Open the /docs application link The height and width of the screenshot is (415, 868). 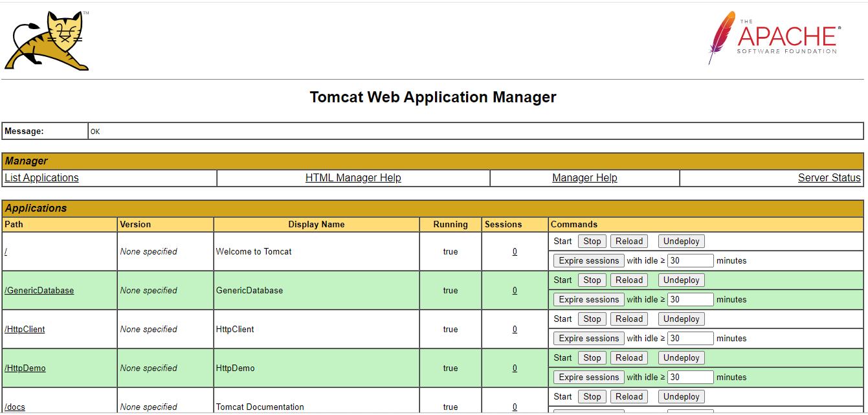(15, 407)
